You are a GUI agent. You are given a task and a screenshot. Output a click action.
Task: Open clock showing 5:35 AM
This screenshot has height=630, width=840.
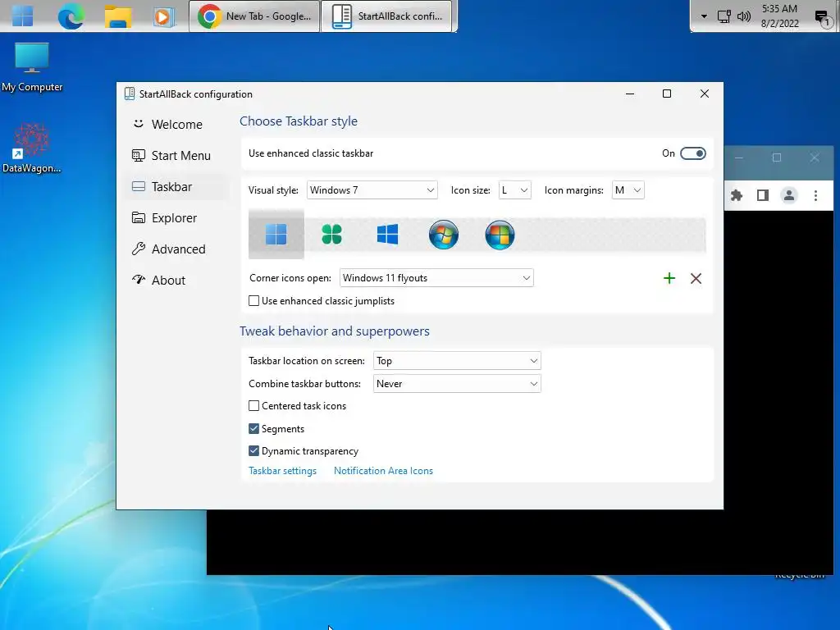coord(779,16)
